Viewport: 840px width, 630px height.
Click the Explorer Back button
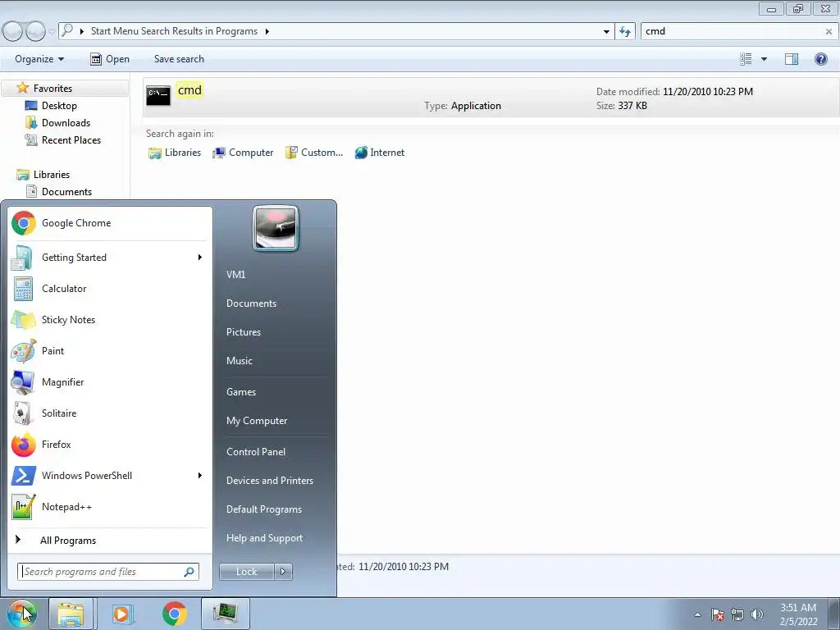pyautogui.click(x=13, y=32)
